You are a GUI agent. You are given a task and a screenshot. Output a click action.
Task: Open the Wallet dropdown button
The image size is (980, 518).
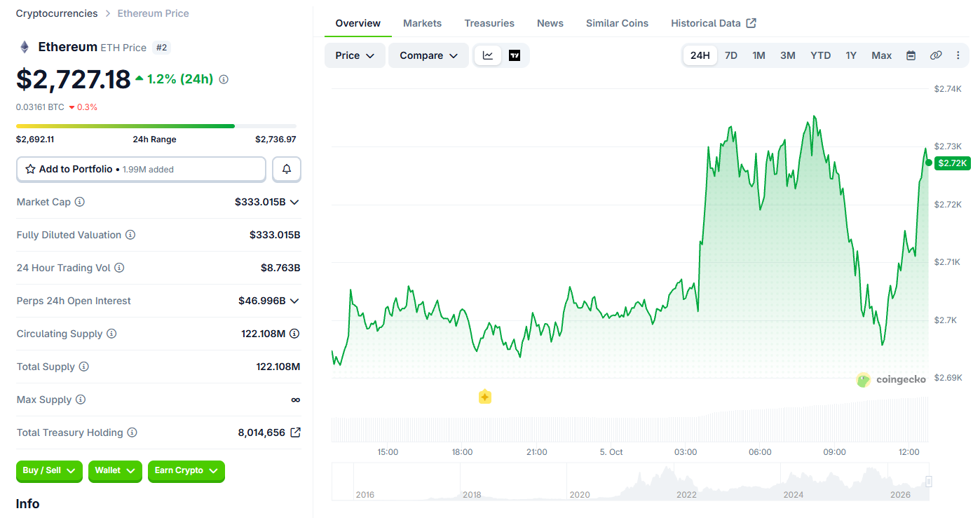(115, 471)
